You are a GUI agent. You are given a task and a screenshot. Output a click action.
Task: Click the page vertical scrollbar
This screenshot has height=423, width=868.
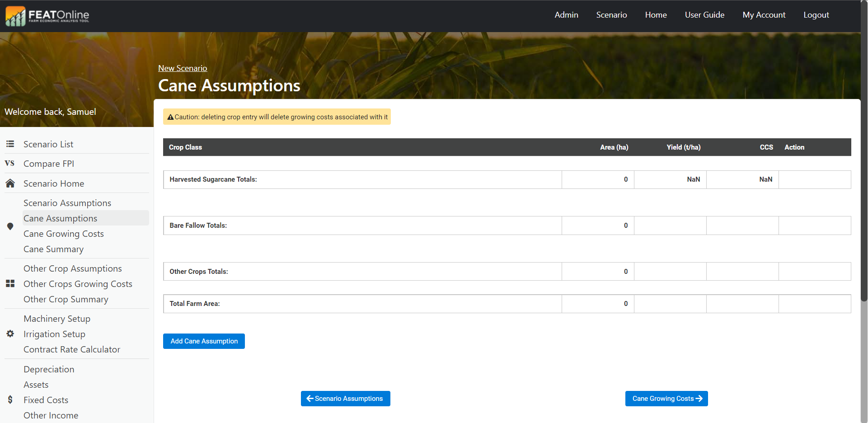click(x=864, y=181)
